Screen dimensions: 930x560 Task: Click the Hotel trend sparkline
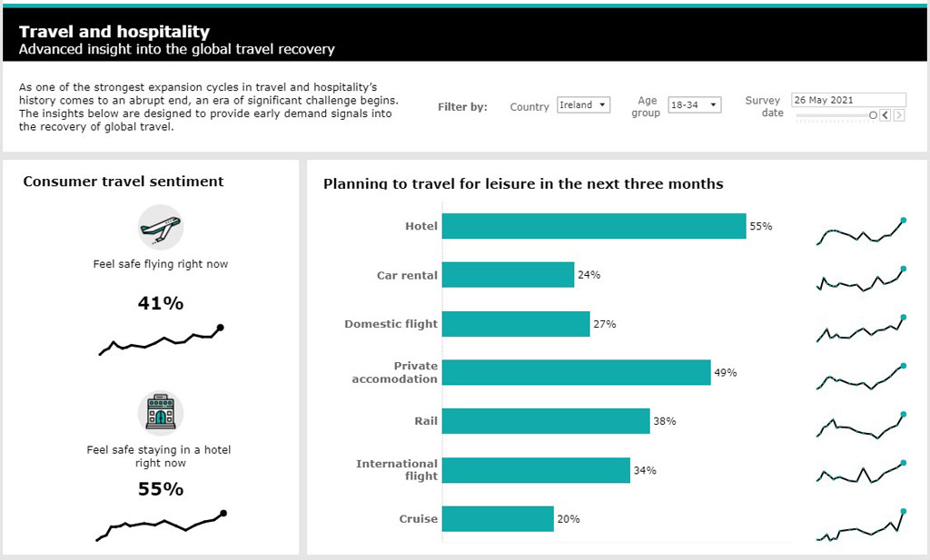pyautogui.click(x=860, y=233)
